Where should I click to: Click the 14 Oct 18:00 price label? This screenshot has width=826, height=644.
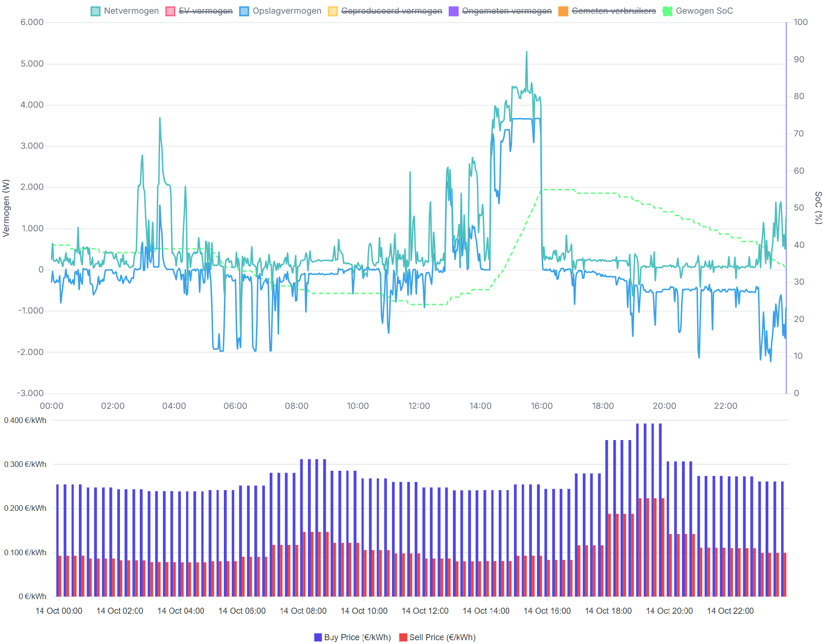[x=608, y=611]
